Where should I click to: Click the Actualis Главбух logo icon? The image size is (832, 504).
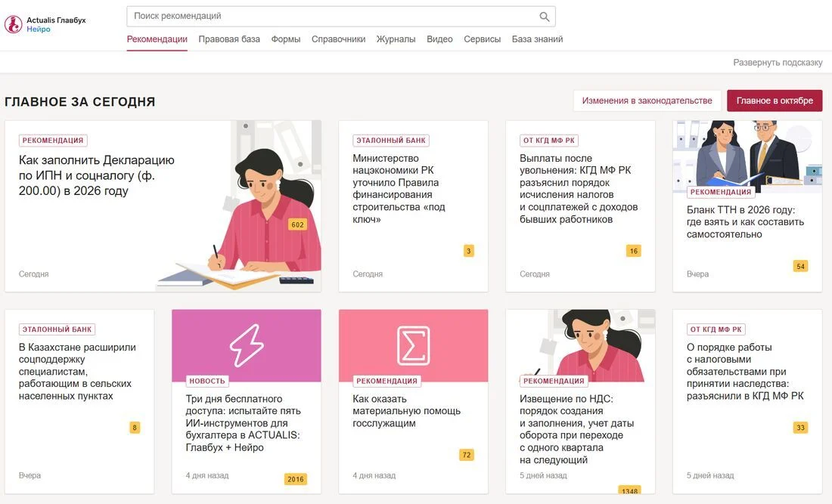pos(14,24)
